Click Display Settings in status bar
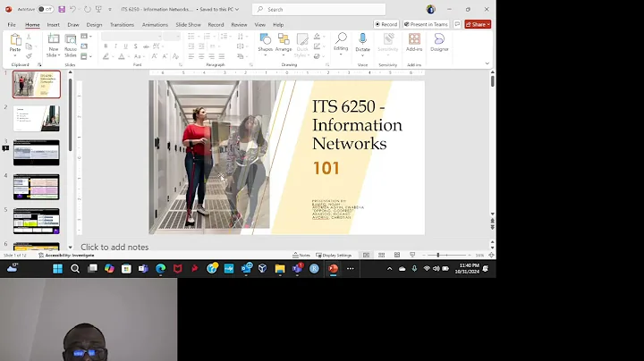This screenshot has height=361, width=644. click(334, 256)
